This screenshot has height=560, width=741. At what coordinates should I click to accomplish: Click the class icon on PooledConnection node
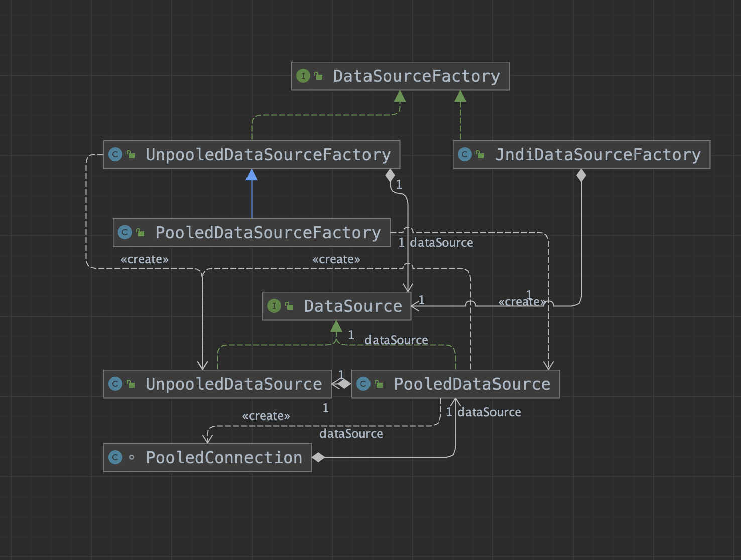(115, 458)
